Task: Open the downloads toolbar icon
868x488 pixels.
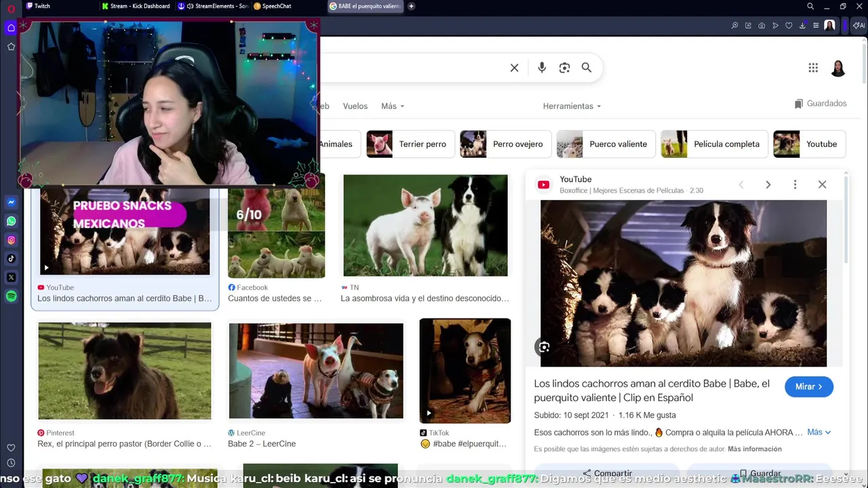Action: point(802,26)
